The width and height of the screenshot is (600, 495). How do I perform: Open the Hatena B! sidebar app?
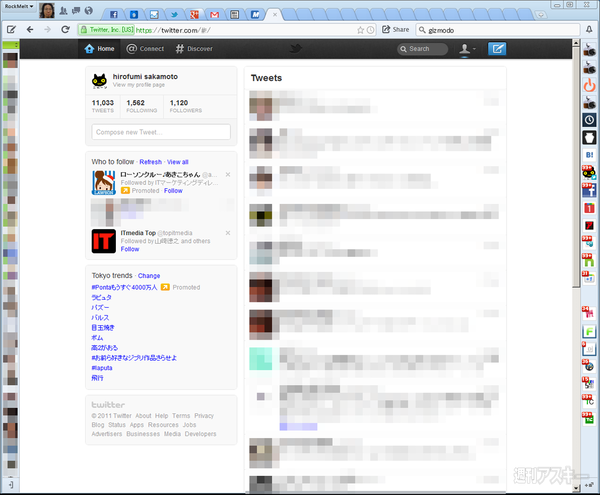point(589,155)
